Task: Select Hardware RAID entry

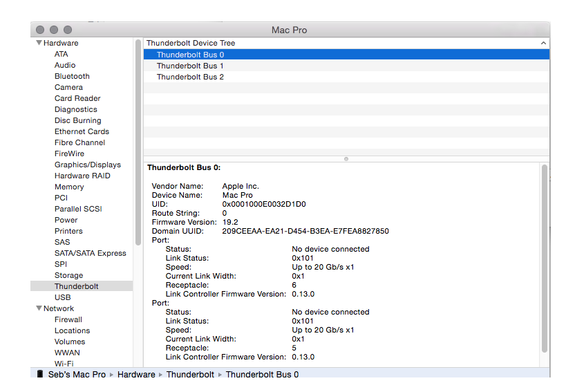Action: point(82,176)
